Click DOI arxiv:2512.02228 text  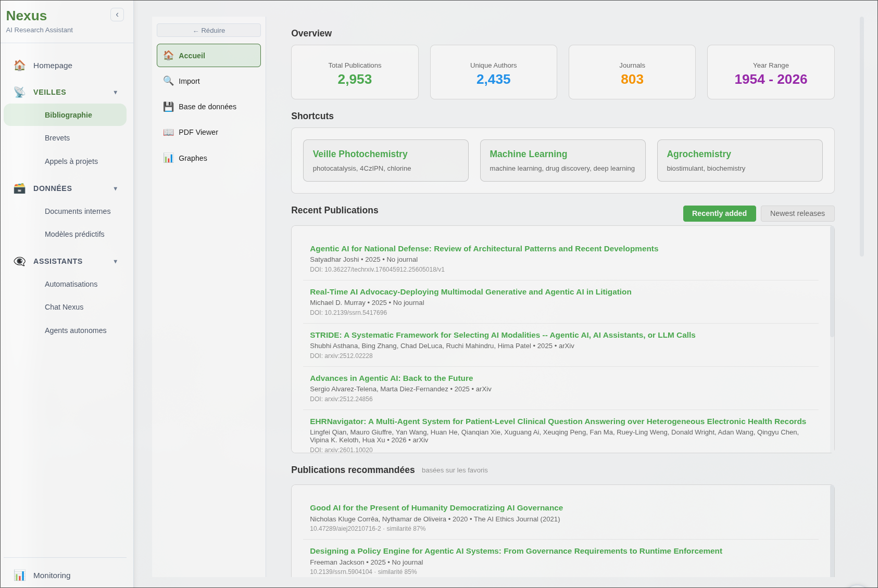click(341, 356)
